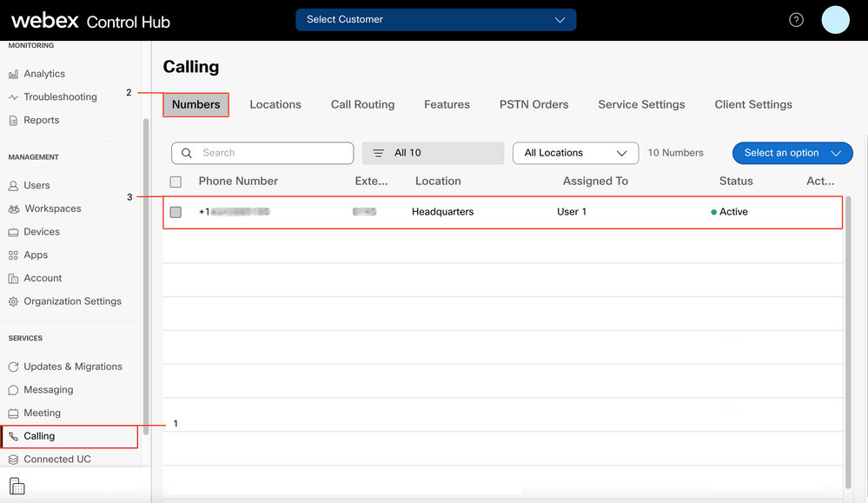This screenshot has height=503, width=868.
Task: Click the Messaging chat bubble icon
Action: tap(13, 389)
